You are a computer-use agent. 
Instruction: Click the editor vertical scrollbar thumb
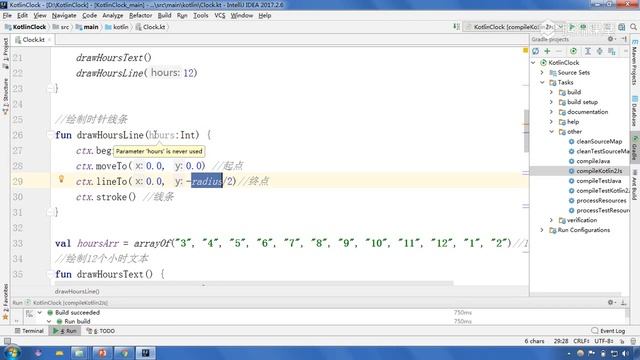click(x=526, y=130)
